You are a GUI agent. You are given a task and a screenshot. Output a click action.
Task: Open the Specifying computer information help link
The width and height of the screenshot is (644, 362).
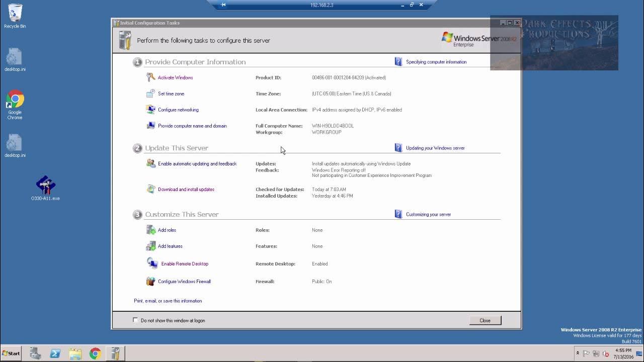coord(436,62)
